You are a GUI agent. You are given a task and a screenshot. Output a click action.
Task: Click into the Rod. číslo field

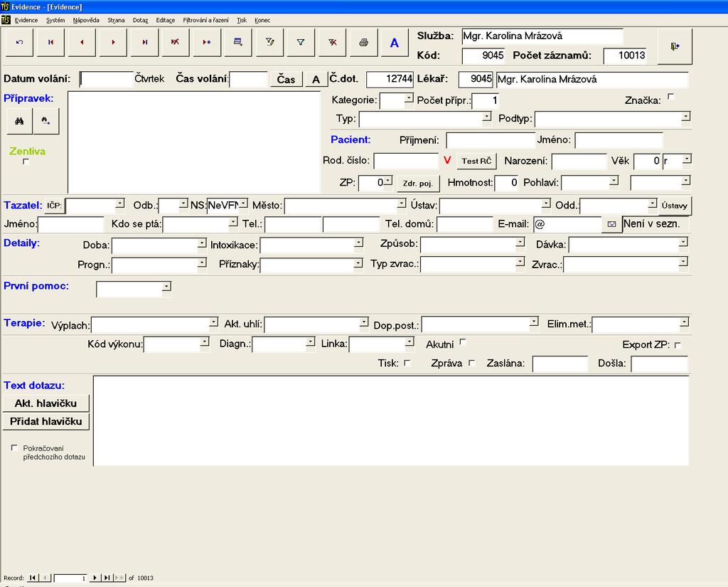coord(406,161)
